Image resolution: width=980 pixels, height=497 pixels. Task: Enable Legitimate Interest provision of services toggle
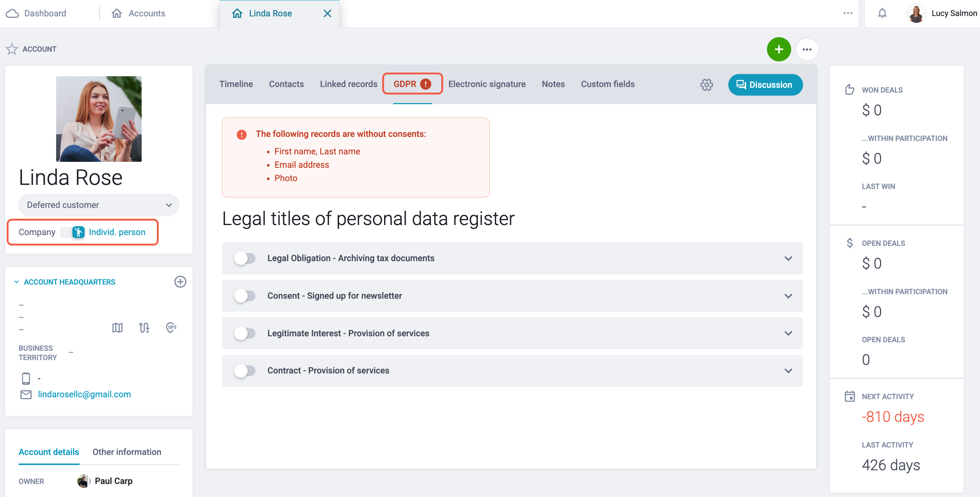tap(245, 333)
